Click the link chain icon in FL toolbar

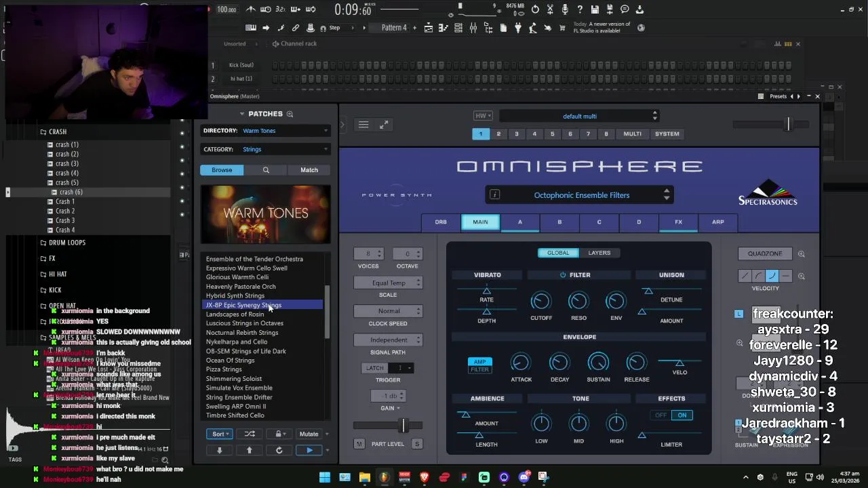point(296,28)
